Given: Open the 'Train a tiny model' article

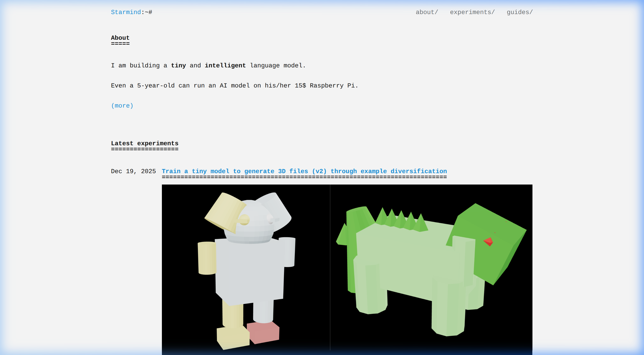Looking at the screenshot, I should click(x=304, y=171).
